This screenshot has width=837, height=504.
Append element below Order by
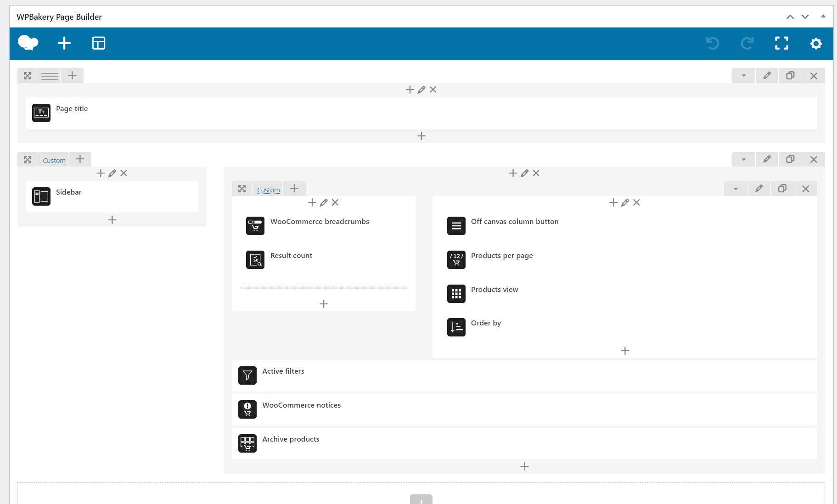pos(625,351)
